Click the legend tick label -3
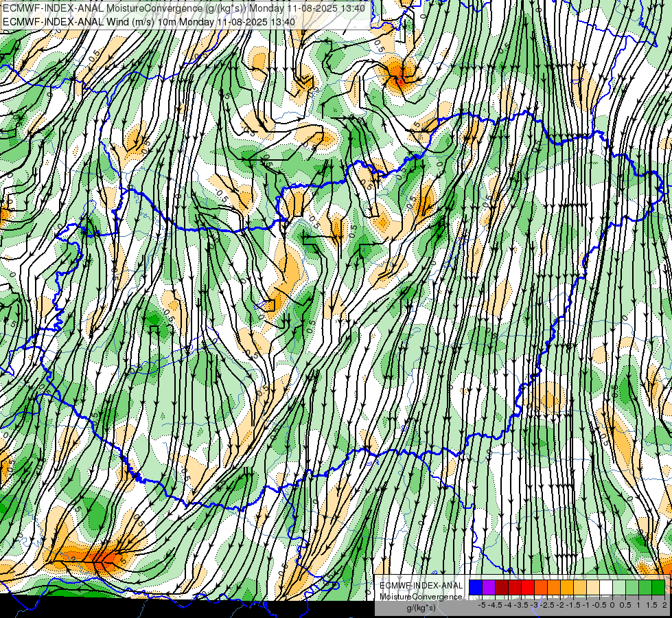Image resolution: width=672 pixels, height=618 pixels. [535, 605]
